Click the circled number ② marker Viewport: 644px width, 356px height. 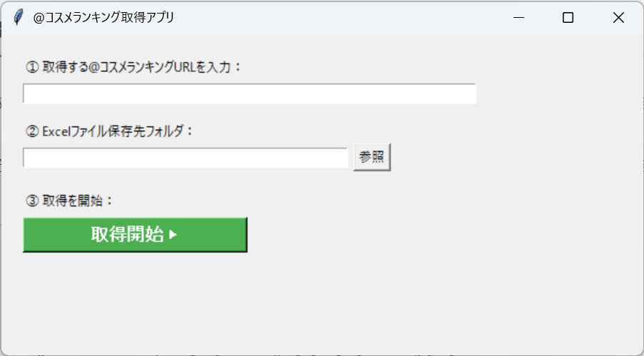31,131
